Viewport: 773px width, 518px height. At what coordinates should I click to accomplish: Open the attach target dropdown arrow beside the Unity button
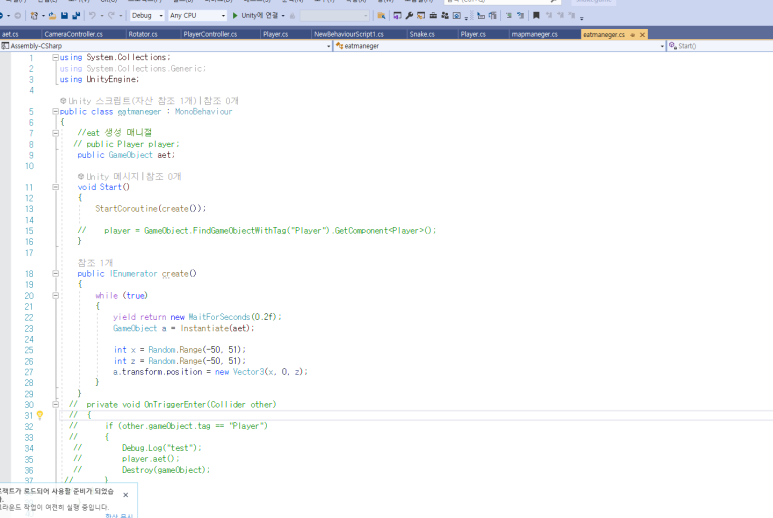(x=283, y=16)
